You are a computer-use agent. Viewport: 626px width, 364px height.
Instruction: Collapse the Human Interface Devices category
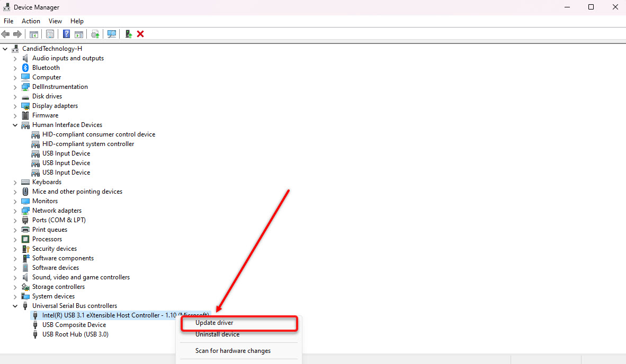coord(15,125)
